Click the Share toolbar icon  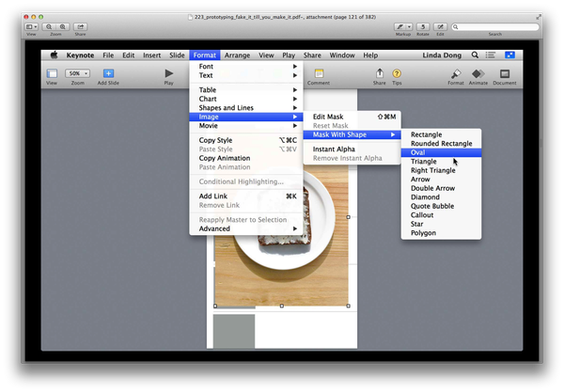pos(379,73)
